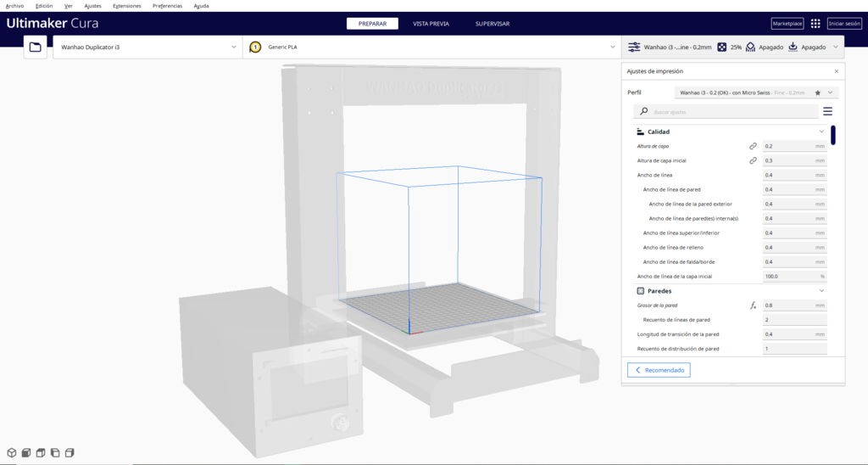Open the Archivo menu
Viewport: 868px width, 465px height.
click(15, 6)
